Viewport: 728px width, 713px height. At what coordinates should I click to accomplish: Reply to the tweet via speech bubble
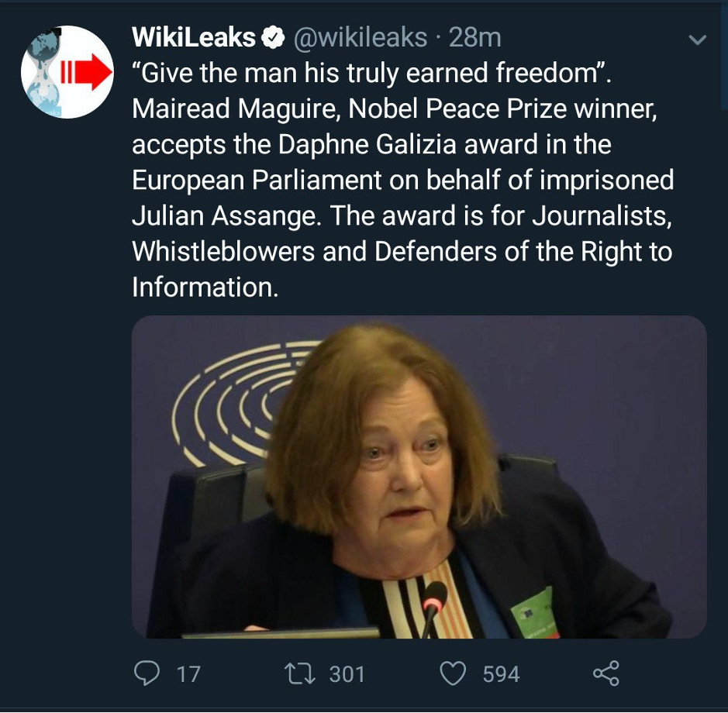point(147,673)
